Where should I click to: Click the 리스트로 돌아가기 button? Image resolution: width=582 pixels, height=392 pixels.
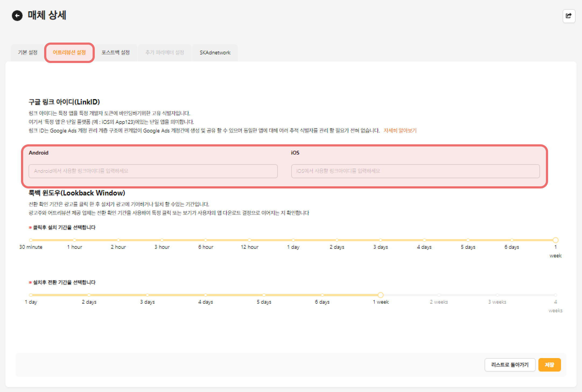(510, 365)
